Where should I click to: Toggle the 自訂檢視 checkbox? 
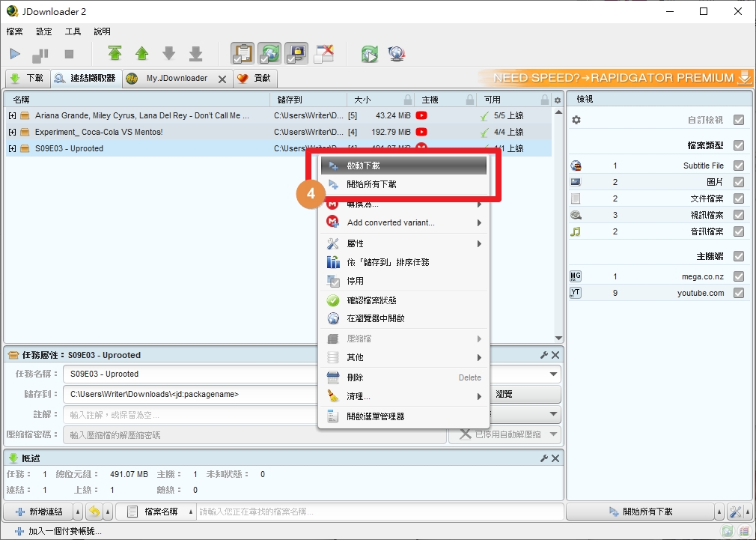click(739, 120)
